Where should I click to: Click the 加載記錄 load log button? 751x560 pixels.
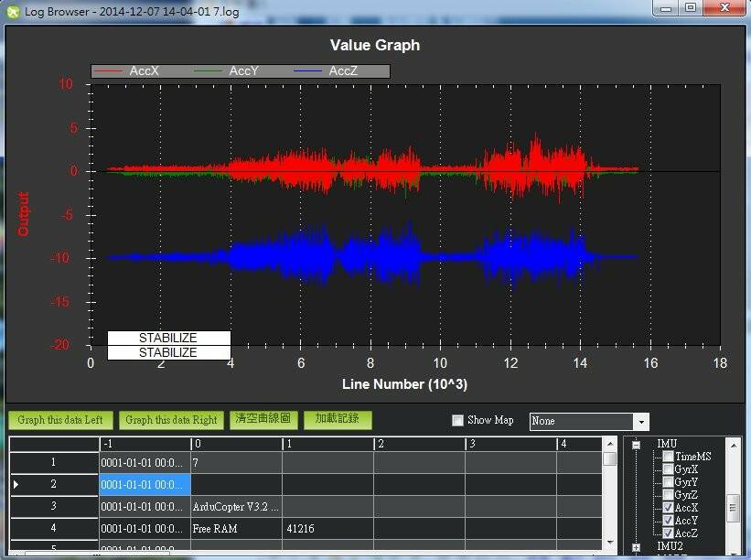click(x=338, y=419)
